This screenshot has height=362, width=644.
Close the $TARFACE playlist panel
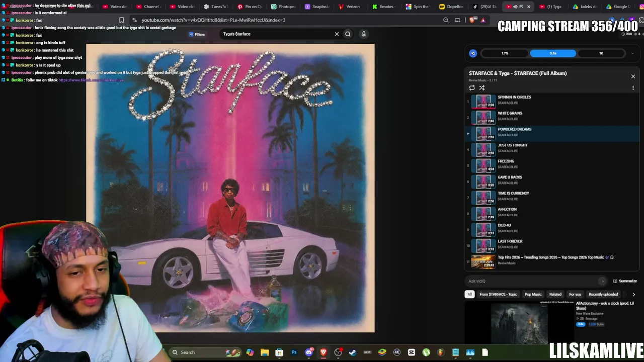(633, 76)
